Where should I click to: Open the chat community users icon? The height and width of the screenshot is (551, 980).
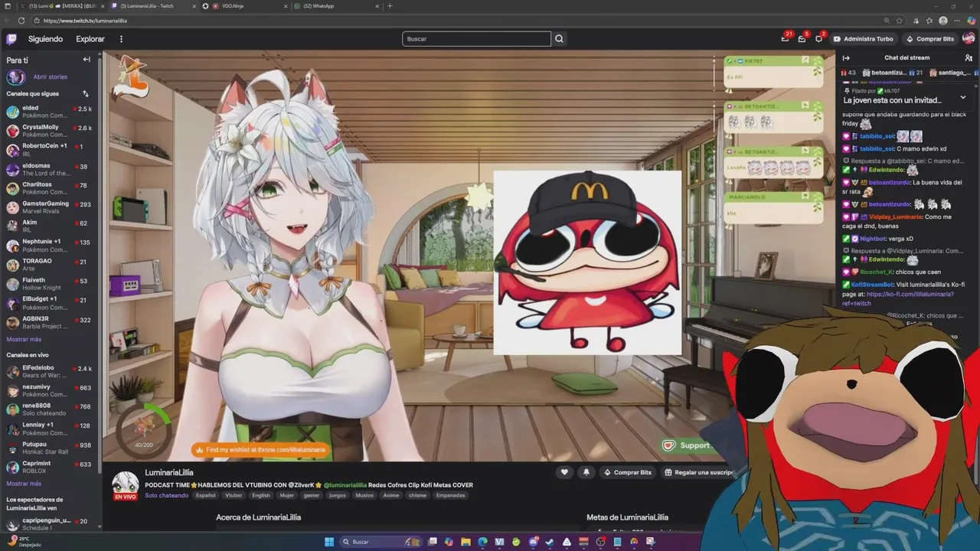[969, 58]
